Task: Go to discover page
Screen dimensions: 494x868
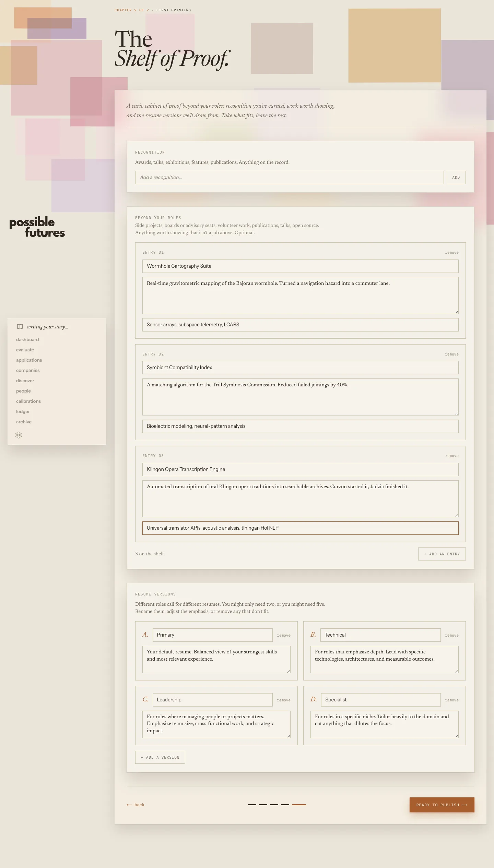Action: pyautogui.click(x=25, y=381)
